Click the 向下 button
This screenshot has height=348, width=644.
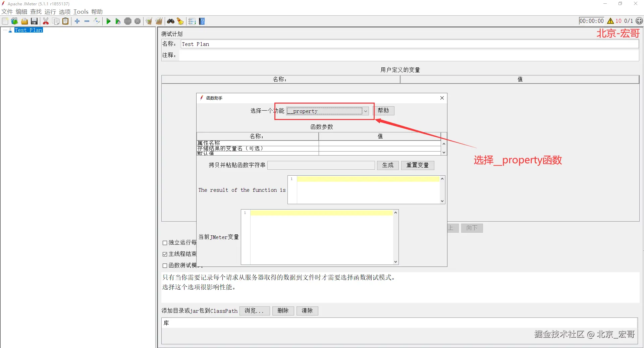[x=472, y=228]
